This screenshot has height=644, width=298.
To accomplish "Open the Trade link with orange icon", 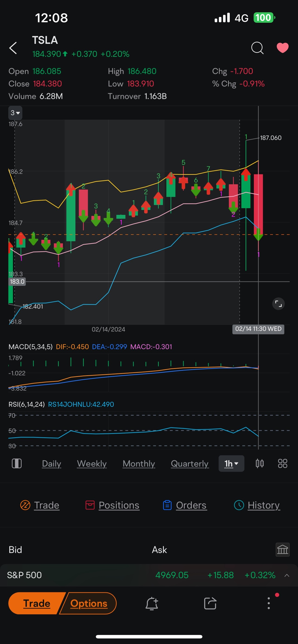I will pos(40,505).
